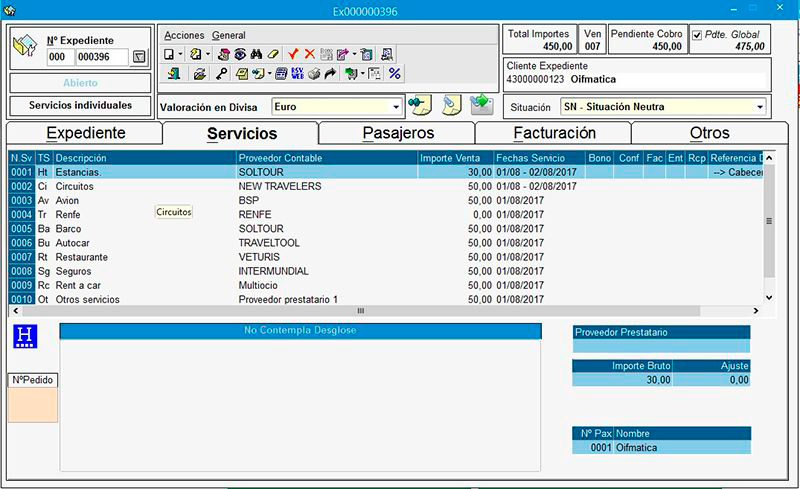The height and width of the screenshot is (489, 800).
Task: Open the Nº Expediente lookup button
Action: click(139, 58)
